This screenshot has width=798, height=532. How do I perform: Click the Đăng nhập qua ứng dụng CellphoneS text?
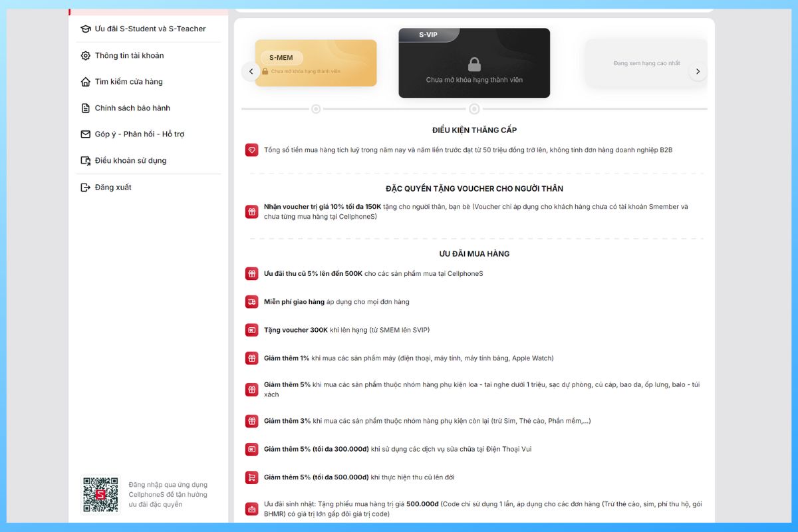168,495
